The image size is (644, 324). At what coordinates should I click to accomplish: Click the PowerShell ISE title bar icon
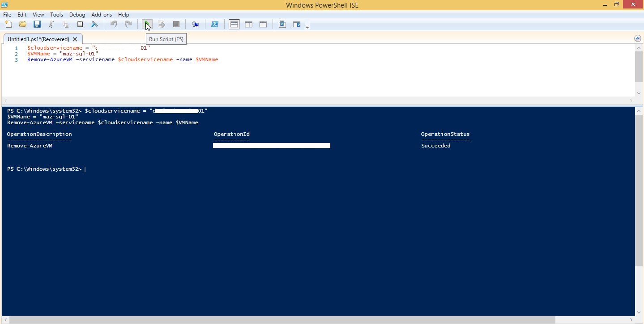click(5, 5)
